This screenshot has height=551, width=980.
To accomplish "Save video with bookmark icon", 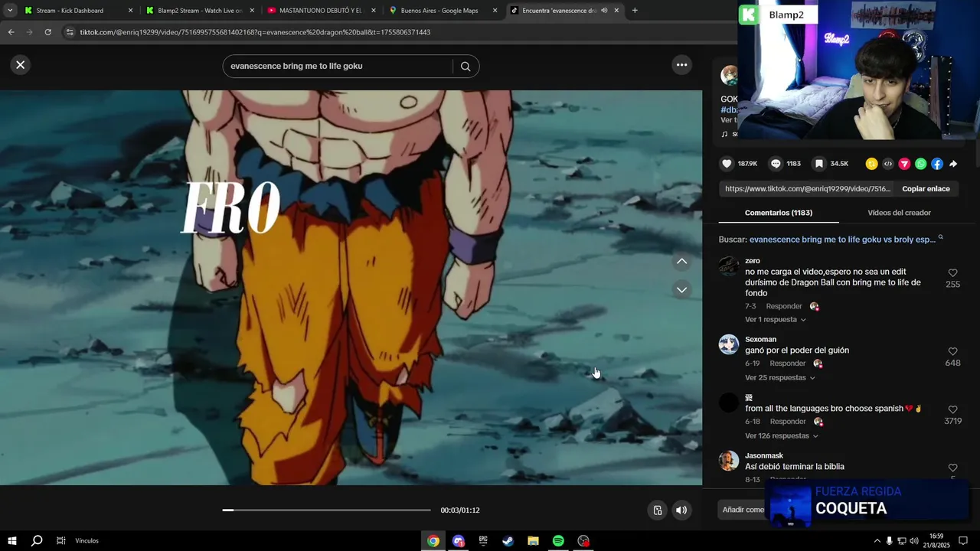I will click(819, 164).
